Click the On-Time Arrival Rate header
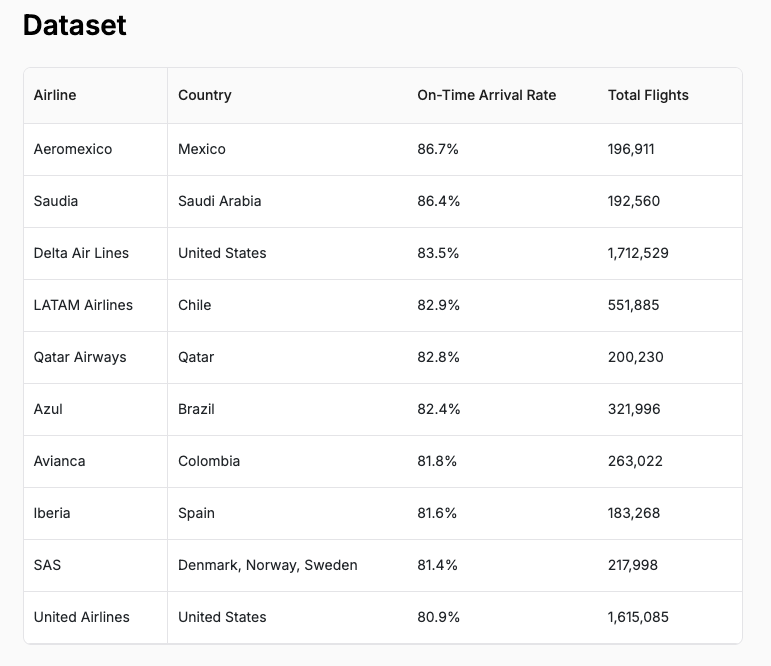 [486, 95]
